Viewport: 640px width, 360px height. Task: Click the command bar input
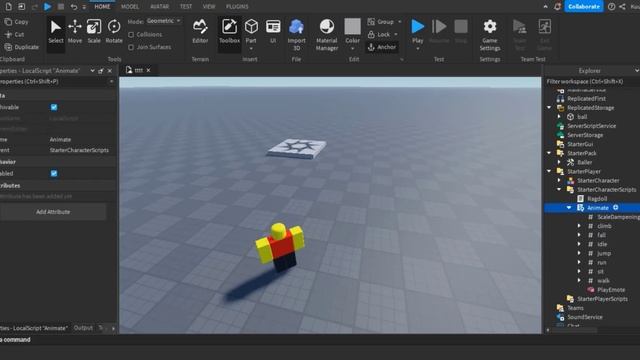320,340
